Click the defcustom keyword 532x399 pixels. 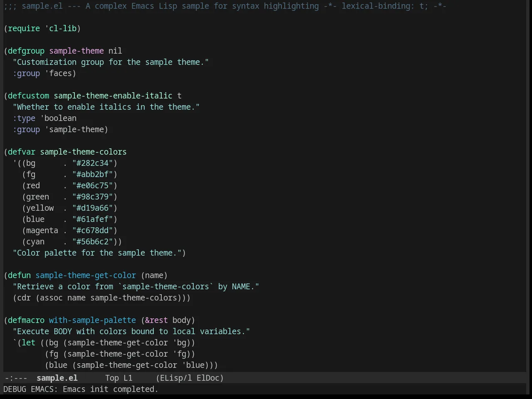29,96
